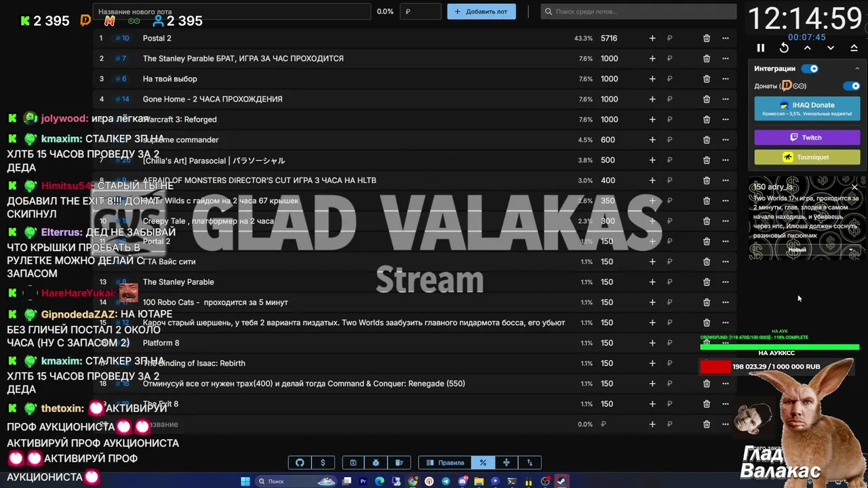
Task: Open more options for 100 Robo Cats
Action: [x=726, y=303]
